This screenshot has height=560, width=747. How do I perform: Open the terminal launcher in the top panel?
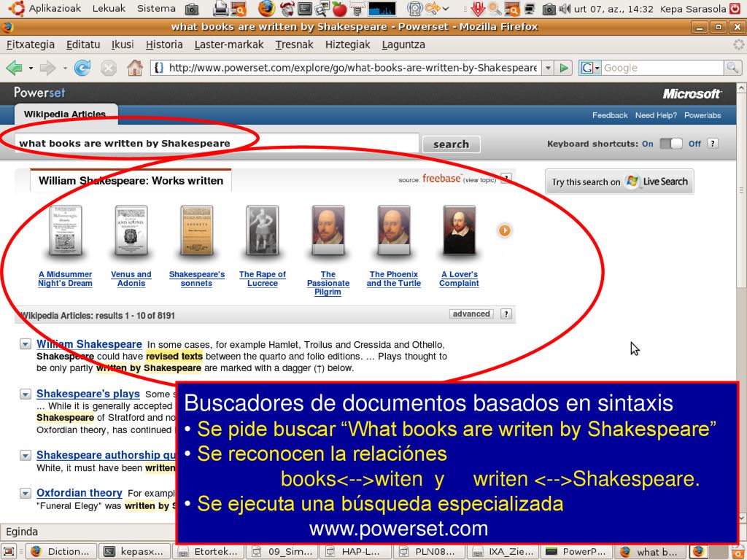coord(304,9)
